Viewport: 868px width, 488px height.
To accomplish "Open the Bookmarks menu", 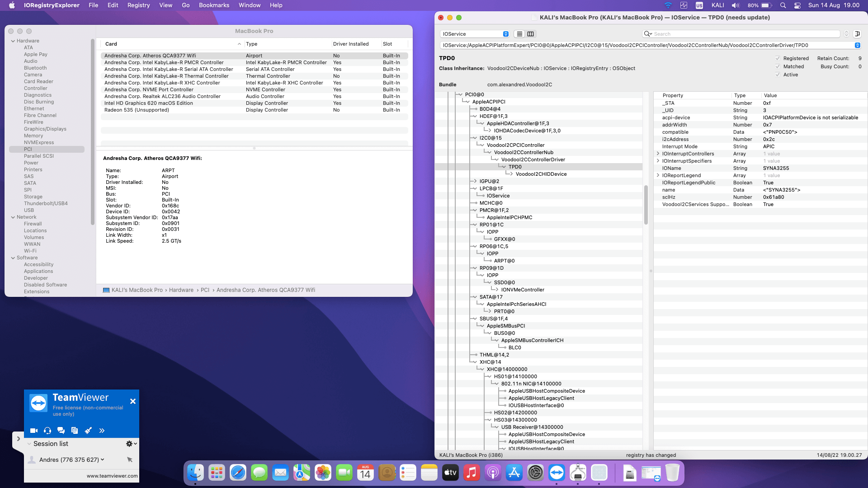I will pyautogui.click(x=214, y=5).
